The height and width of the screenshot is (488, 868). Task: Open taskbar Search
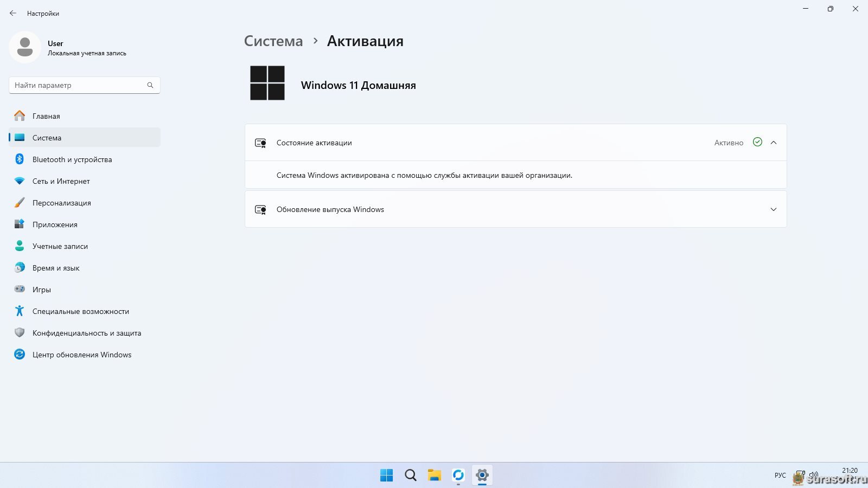pos(411,476)
